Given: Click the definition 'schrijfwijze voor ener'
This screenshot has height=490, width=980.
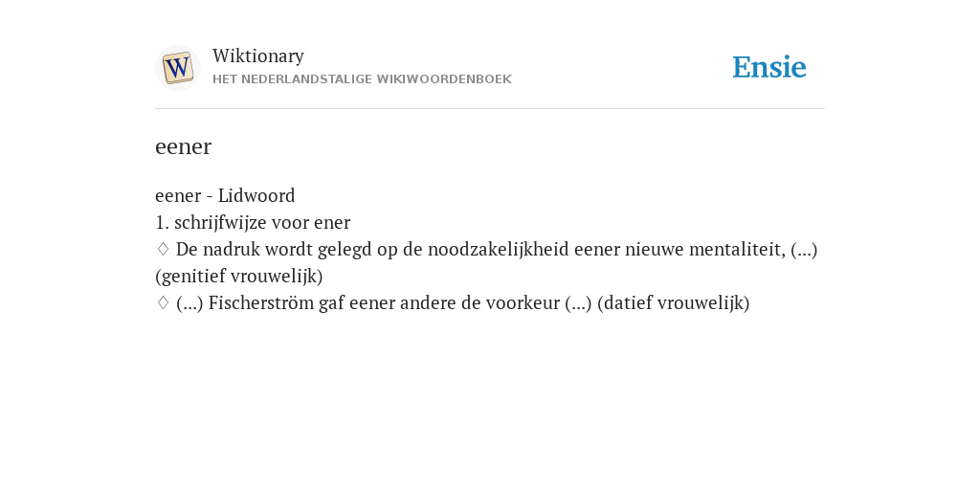Looking at the screenshot, I should [262, 222].
